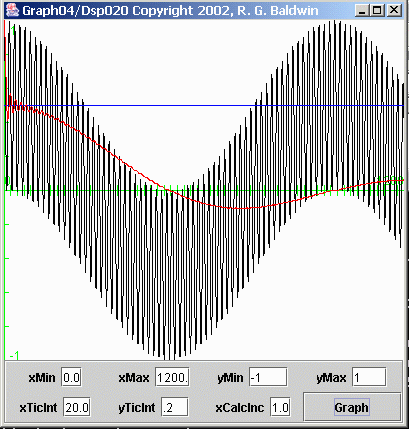Click into the yMin text box
The image size is (409, 429).
tap(268, 377)
